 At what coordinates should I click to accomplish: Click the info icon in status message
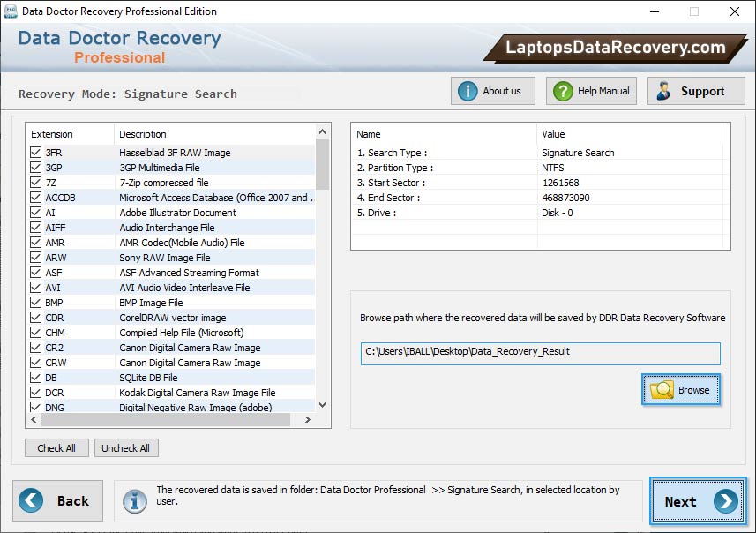click(x=134, y=501)
